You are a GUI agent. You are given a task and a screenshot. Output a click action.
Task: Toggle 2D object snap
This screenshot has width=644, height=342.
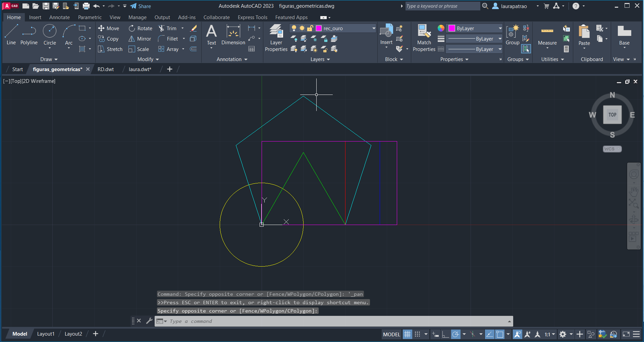click(500, 334)
